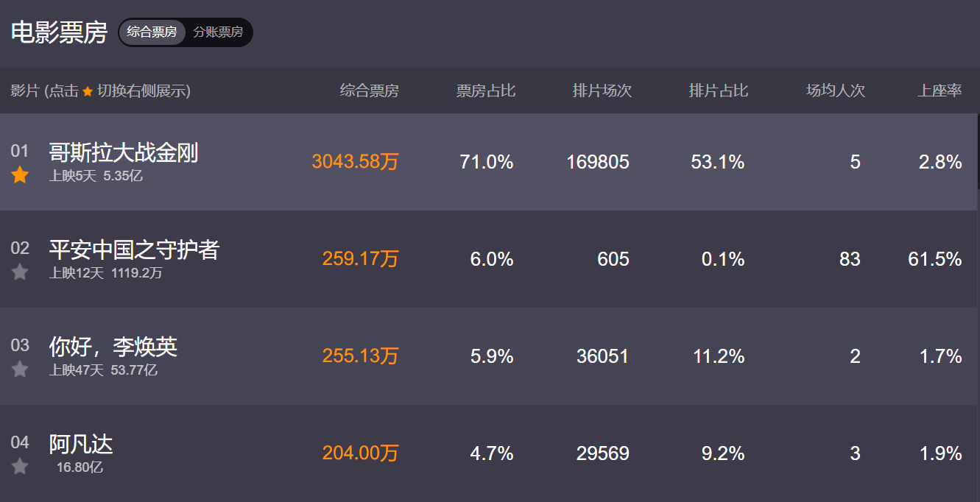Click the 场均人次 column header

(x=836, y=91)
